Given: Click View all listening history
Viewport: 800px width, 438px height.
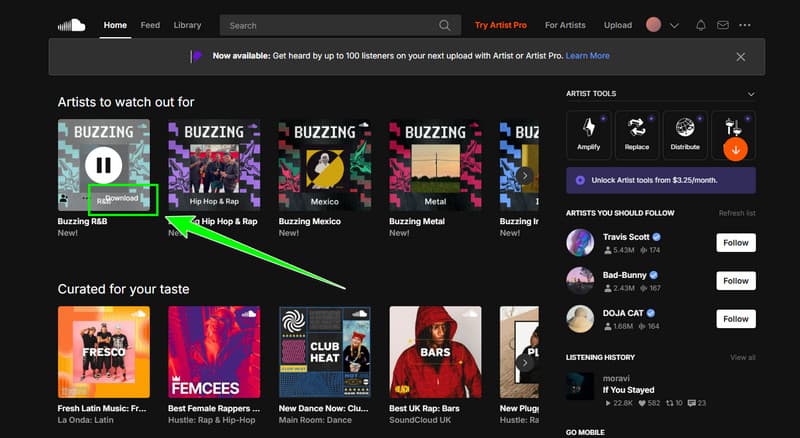Looking at the screenshot, I should pyautogui.click(x=742, y=357).
